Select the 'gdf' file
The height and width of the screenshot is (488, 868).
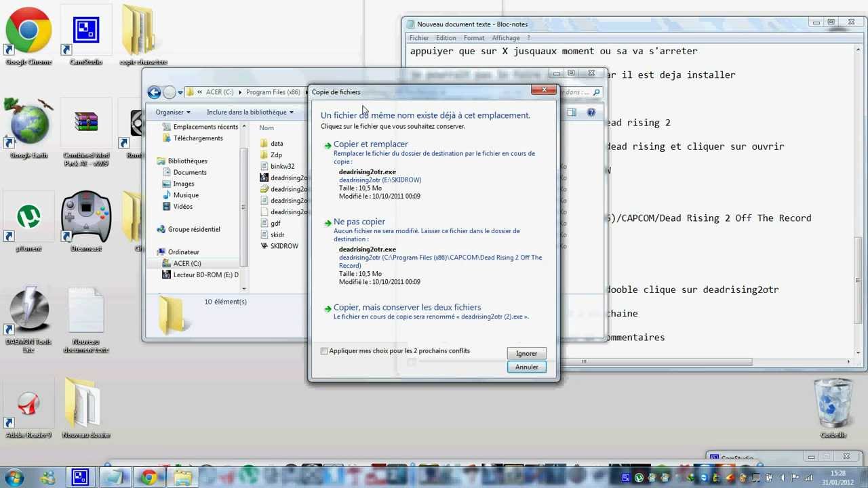tap(271, 224)
